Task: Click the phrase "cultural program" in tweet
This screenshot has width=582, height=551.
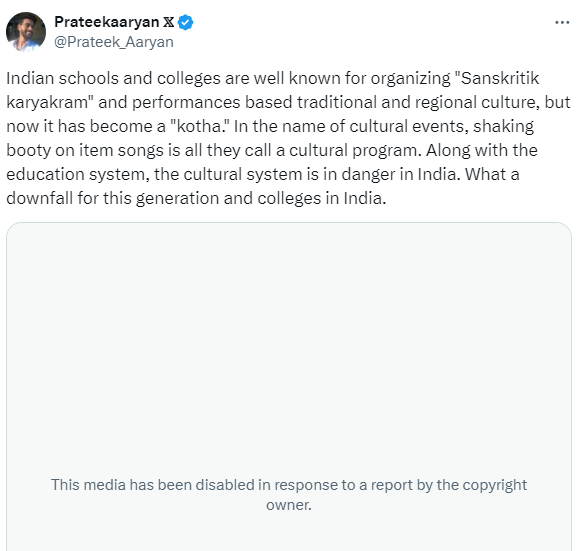Action: point(354,151)
